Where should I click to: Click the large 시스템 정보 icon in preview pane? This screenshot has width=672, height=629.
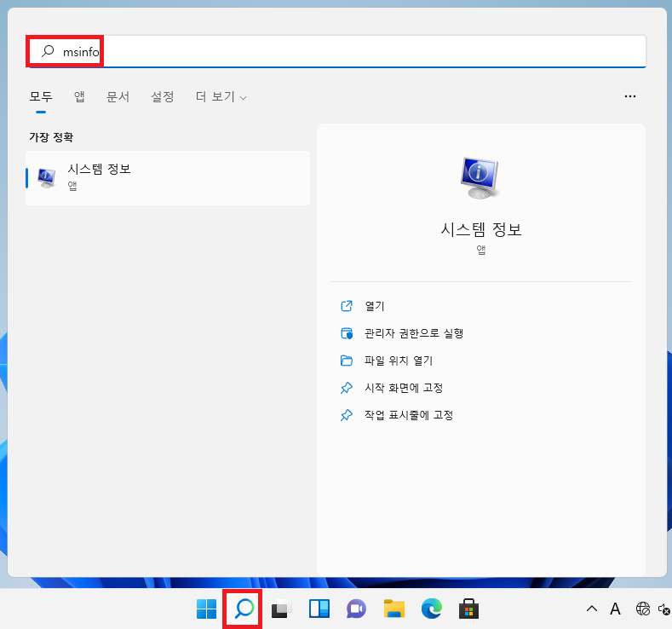[480, 178]
